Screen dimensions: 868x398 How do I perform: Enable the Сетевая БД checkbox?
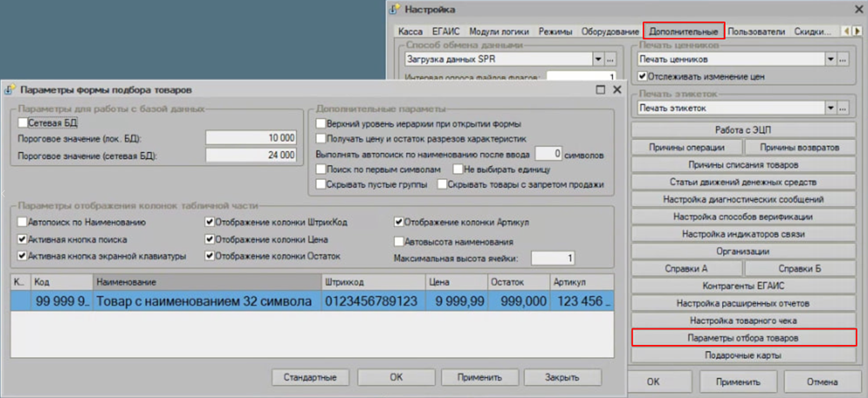(23, 123)
